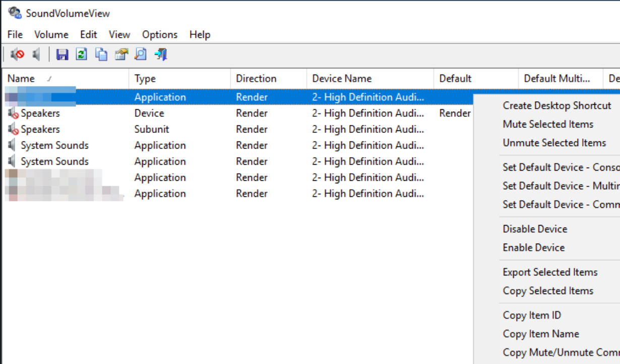Viewport: 620px width, 364px height.
Task: Click the muted speaker icon beside Speakers Device
Action: pos(10,113)
